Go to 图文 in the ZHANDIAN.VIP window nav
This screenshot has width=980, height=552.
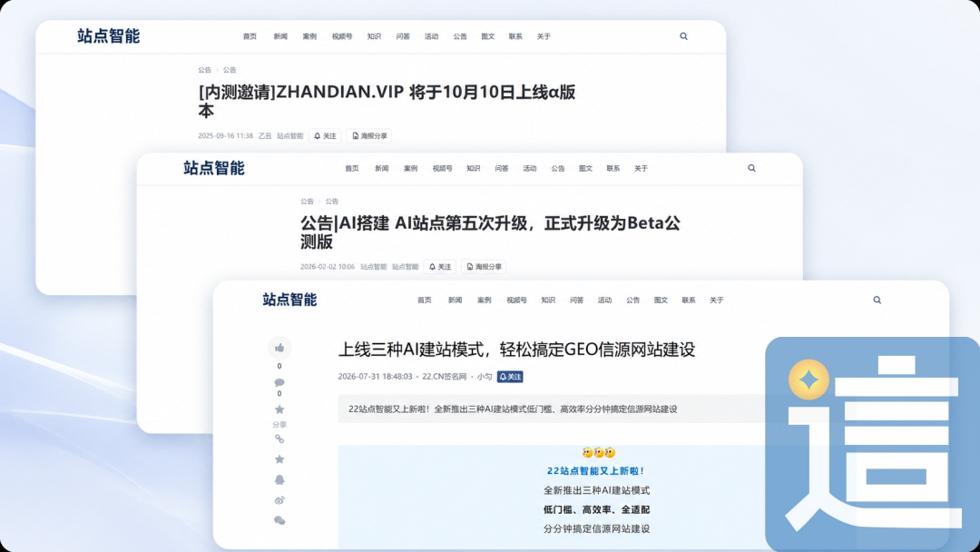(487, 36)
